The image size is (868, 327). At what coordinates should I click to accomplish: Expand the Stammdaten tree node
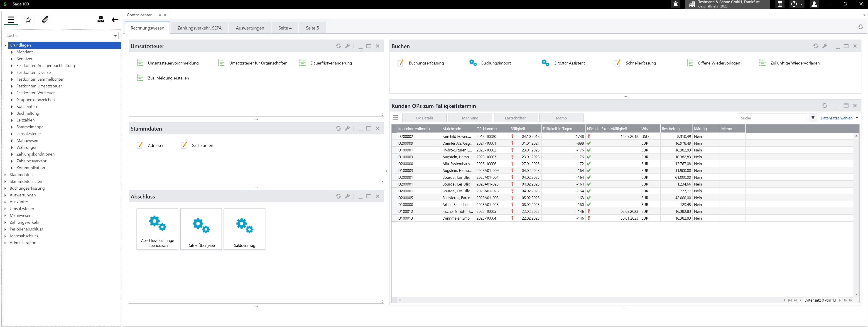click(5, 175)
